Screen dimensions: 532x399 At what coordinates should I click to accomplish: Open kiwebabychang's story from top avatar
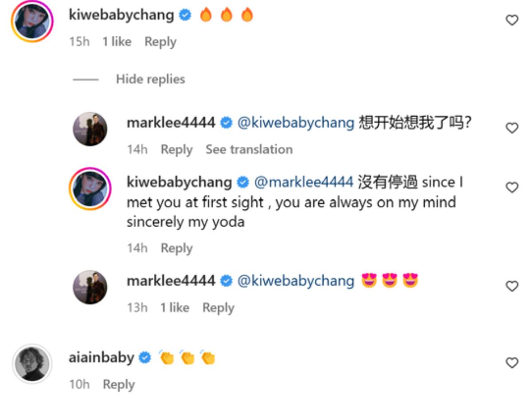32,21
